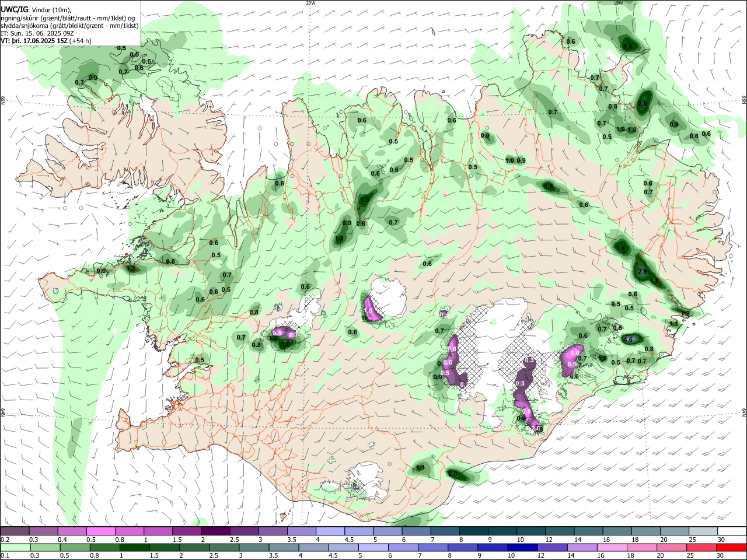Screen dimensions: 747x560
Task: Click the '(+54 h)' forecast offset text
Action: pyautogui.click(x=80, y=41)
